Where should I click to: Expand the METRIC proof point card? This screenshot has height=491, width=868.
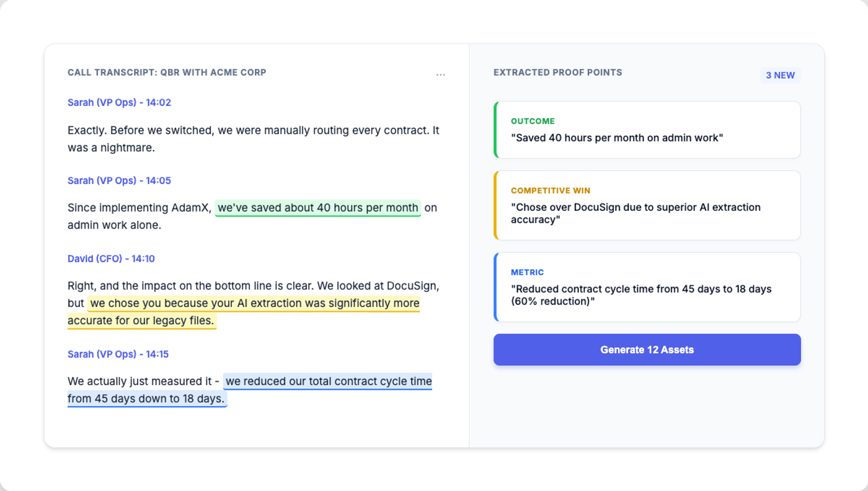point(647,286)
